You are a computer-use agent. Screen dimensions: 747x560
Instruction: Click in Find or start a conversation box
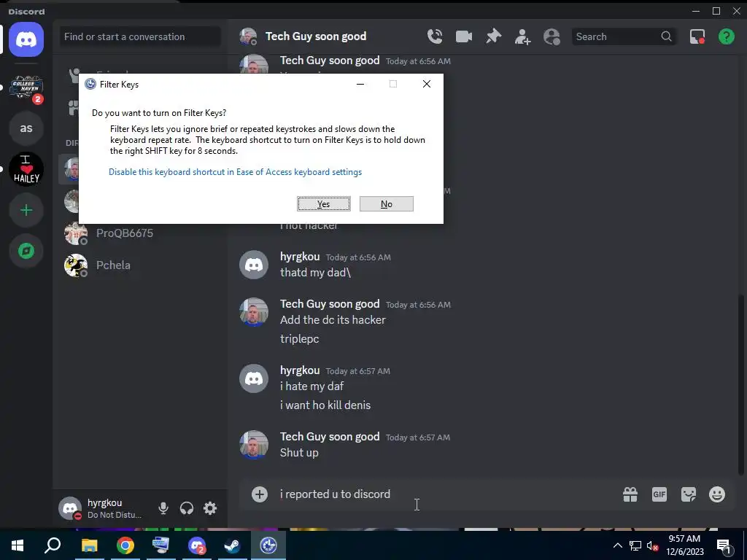pos(140,36)
